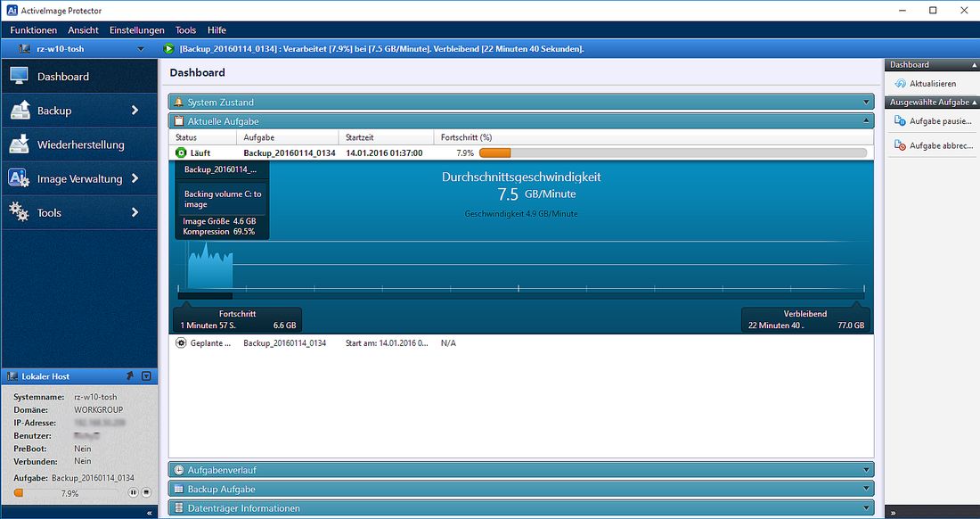Open the Ansicht menu
Viewport: 980px width, 519px height.
pyautogui.click(x=83, y=30)
